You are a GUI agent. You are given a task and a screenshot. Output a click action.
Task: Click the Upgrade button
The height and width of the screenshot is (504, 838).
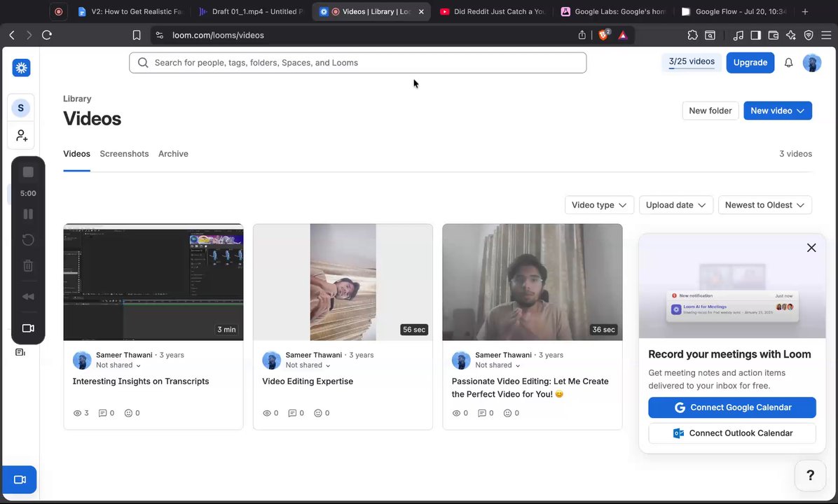point(750,62)
